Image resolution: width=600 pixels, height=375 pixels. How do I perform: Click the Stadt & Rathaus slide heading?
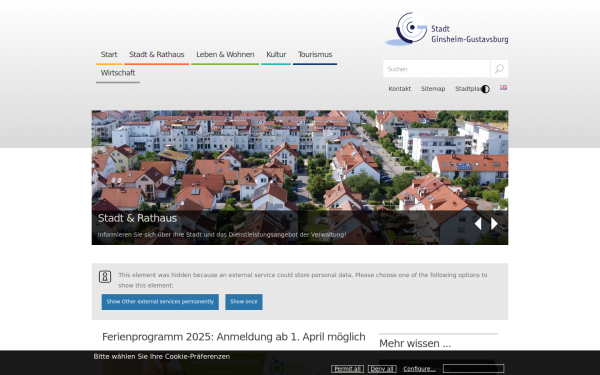pos(137,218)
